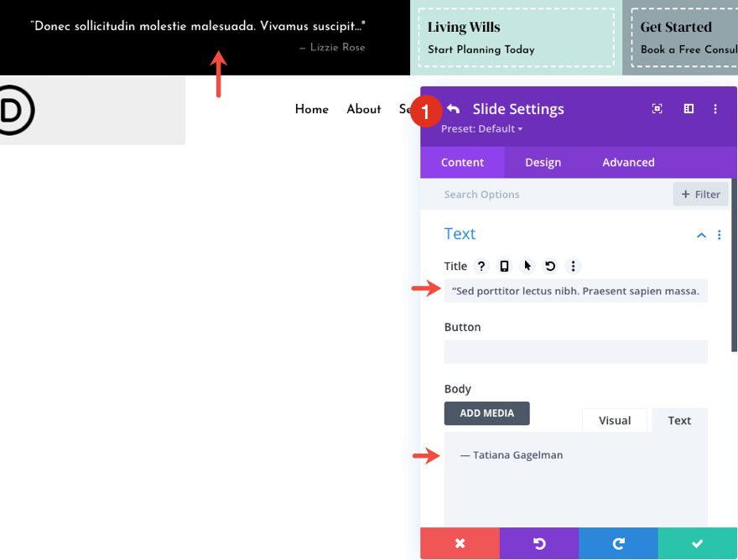The image size is (738, 560).
Task: Click the ADD MEDIA button
Action: [486, 413]
